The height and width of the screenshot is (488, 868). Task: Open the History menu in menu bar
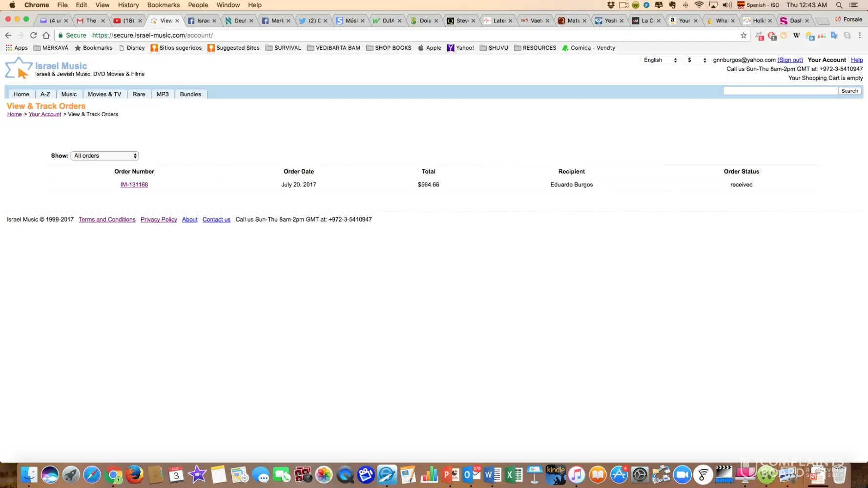(128, 5)
